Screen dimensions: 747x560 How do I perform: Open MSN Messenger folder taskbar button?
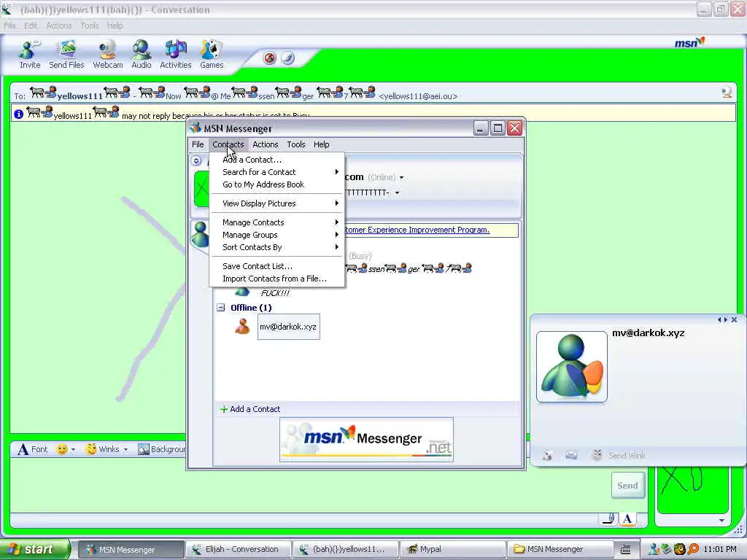click(560, 550)
